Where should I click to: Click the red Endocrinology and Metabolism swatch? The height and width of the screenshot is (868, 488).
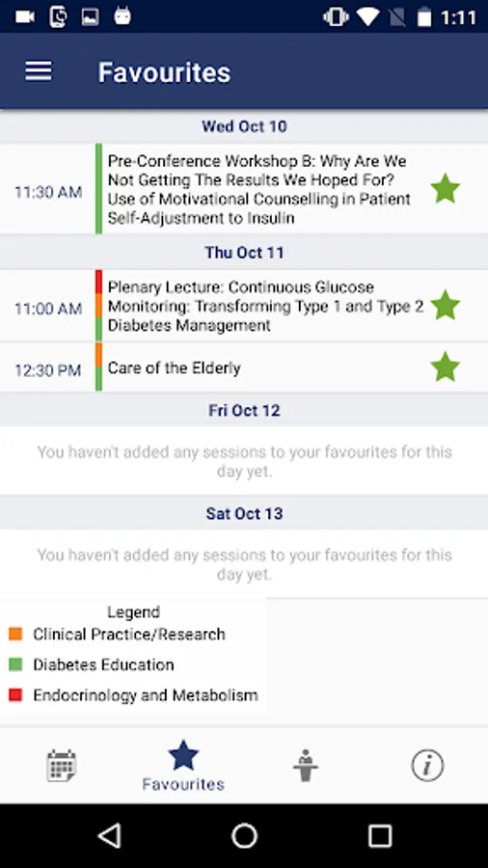15,694
